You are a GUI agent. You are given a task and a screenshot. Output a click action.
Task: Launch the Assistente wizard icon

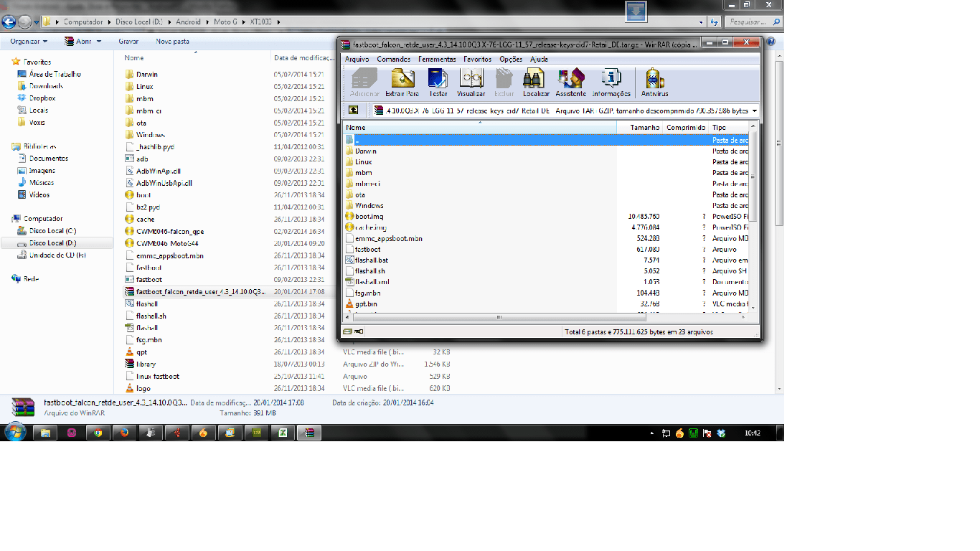pyautogui.click(x=570, y=82)
